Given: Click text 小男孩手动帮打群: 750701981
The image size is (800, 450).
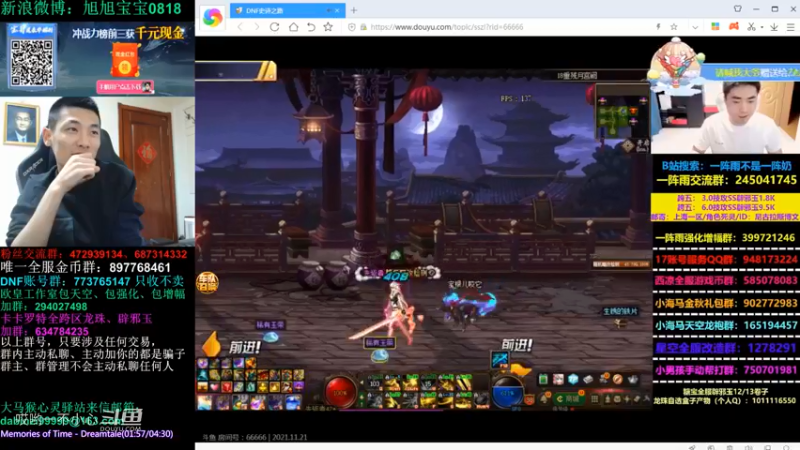Looking at the screenshot, I should 726,370.
